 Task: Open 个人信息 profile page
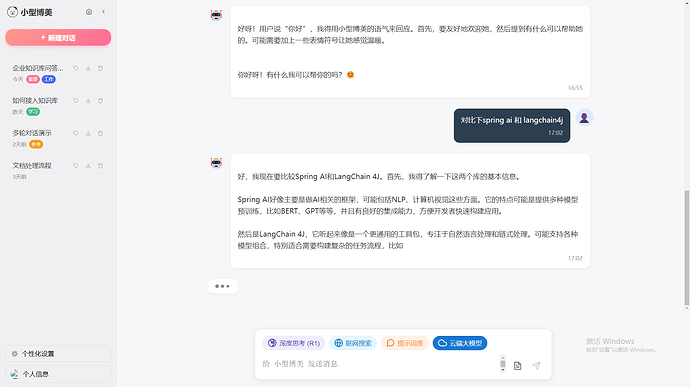pyautogui.click(x=58, y=374)
